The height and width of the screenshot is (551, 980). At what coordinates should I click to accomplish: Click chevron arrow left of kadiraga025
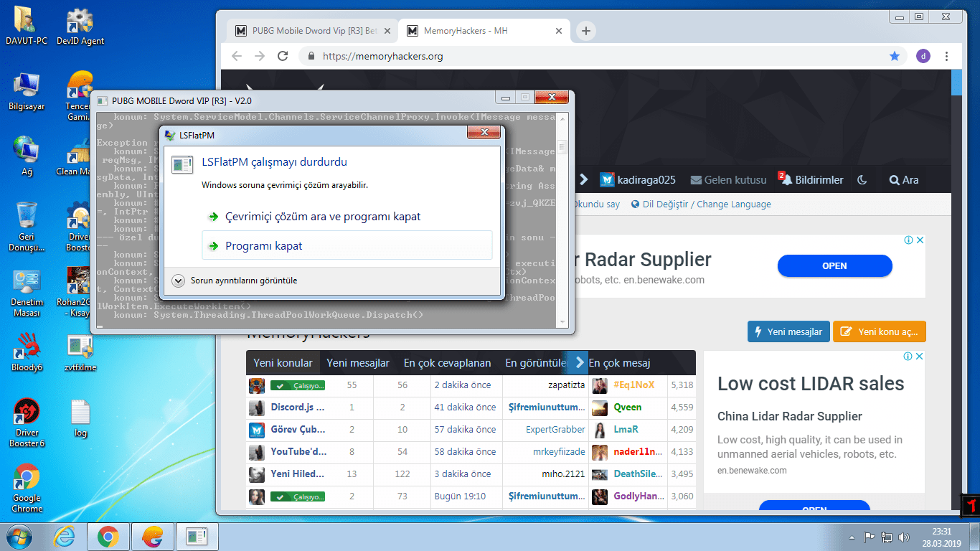click(x=584, y=180)
